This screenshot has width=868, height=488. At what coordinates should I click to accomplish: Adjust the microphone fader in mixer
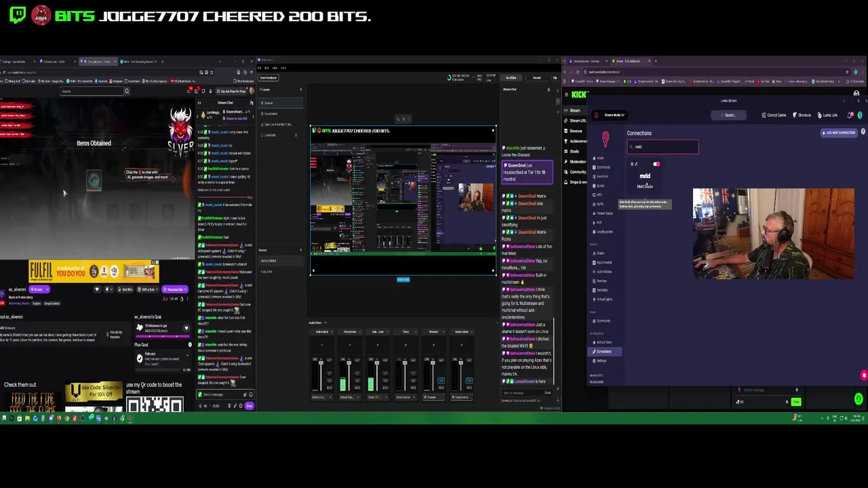coord(349,363)
